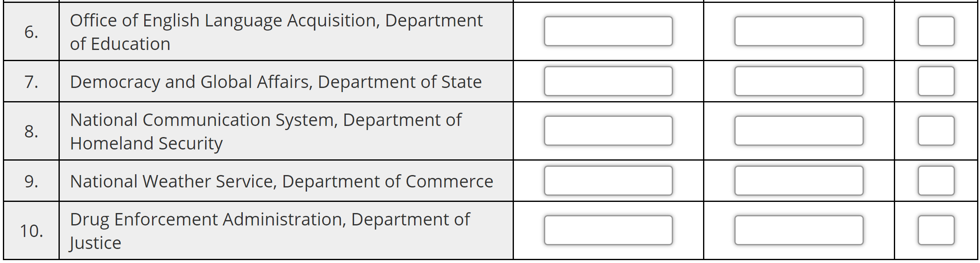Click the first input box next to National Communication System

[608, 131]
